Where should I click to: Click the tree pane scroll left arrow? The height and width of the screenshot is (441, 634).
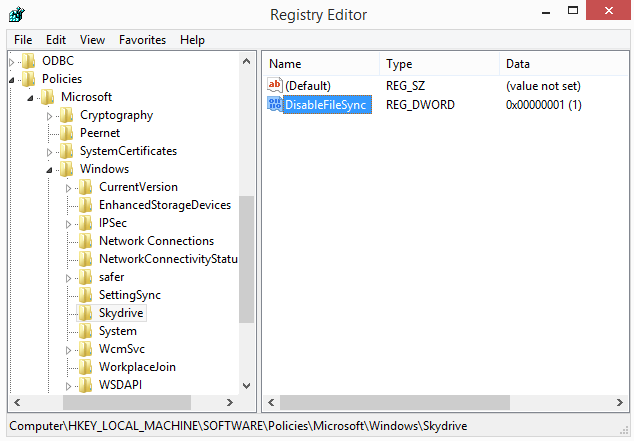pyautogui.click(x=17, y=403)
